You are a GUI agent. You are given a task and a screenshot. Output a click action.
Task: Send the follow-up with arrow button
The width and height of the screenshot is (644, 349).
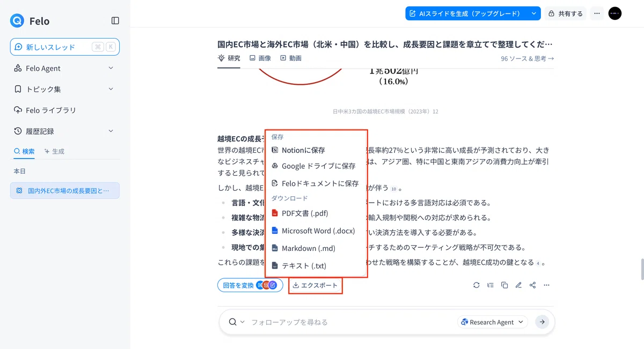[543, 322]
